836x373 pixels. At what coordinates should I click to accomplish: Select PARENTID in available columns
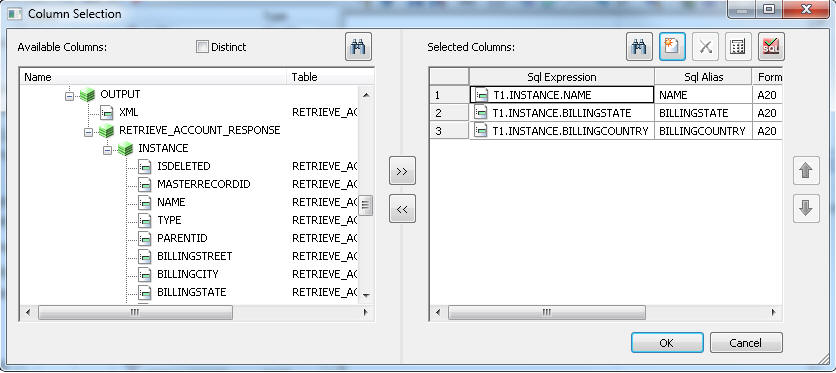coord(182,238)
